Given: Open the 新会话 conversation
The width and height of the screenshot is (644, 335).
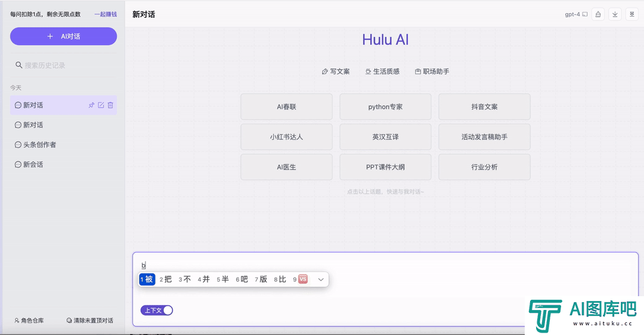Looking at the screenshot, I should (63, 164).
